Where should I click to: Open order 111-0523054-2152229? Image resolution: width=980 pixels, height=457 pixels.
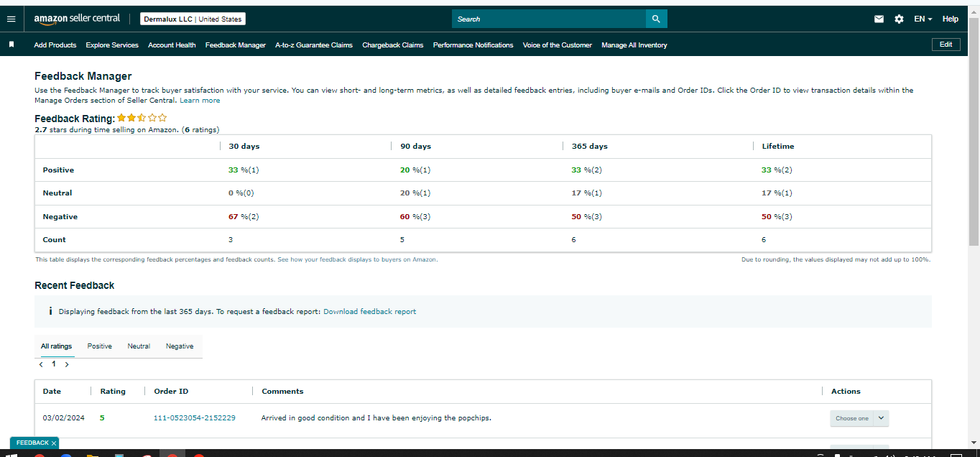[x=194, y=417]
